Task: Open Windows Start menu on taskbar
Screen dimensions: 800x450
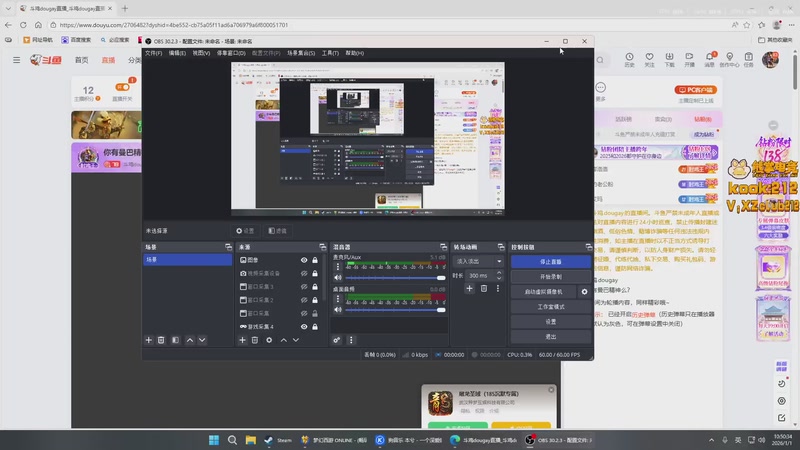Action: pyautogui.click(x=214, y=440)
